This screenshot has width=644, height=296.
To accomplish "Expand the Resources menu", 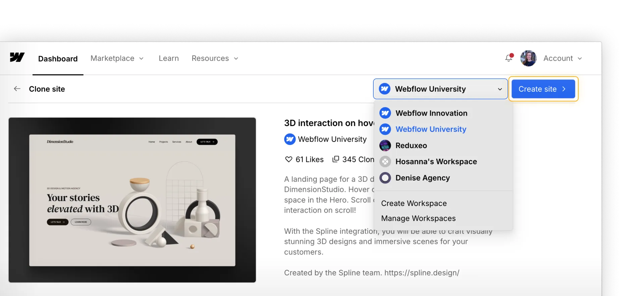I will point(215,58).
